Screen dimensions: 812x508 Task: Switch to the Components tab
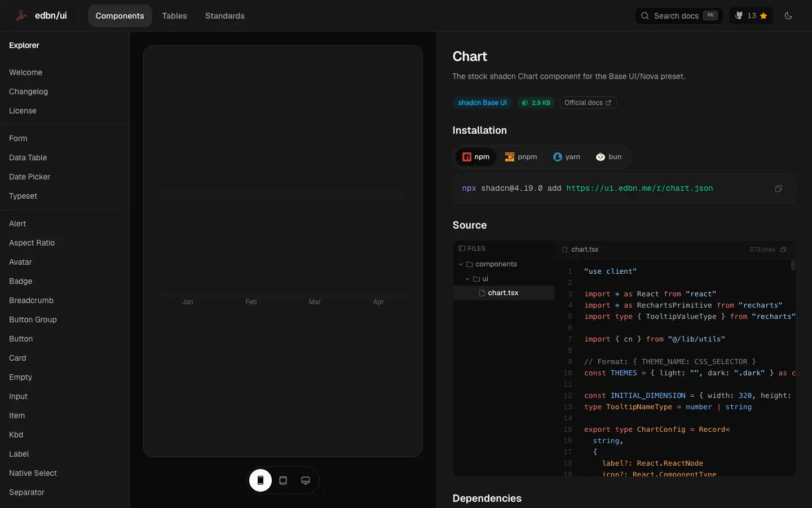tap(120, 16)
